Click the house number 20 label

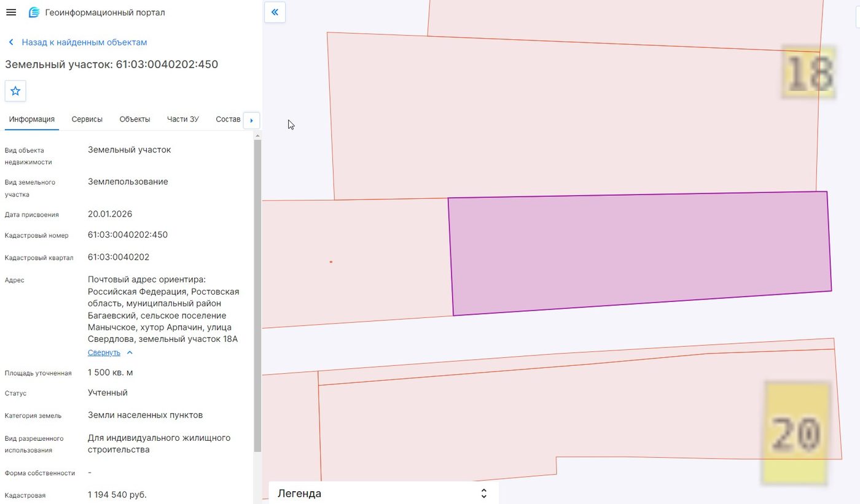point(795,433)
